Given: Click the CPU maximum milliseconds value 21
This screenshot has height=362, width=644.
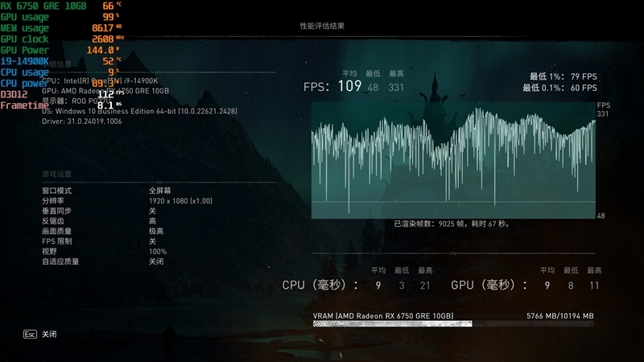Looking at the screenshot, I should tap(425, 286).
